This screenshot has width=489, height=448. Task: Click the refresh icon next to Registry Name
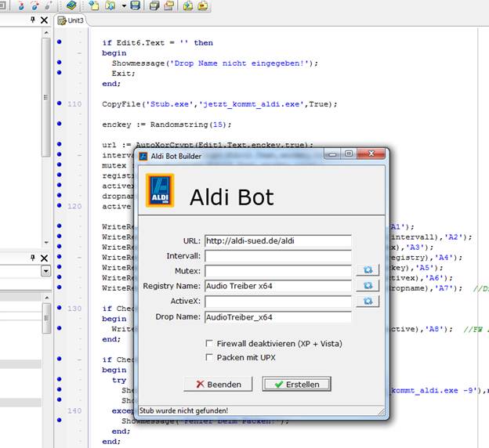coord(368,285)
